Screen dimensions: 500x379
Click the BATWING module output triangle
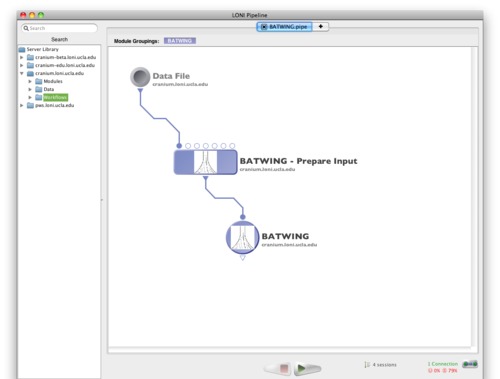click(x=243, y=258)
